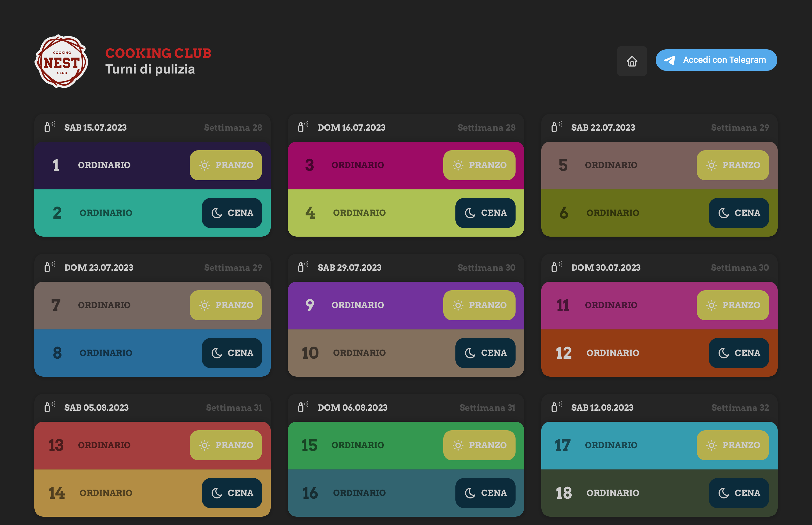Select CENA badge on shift 12
The image size is (812, 525).
[738, 353]
